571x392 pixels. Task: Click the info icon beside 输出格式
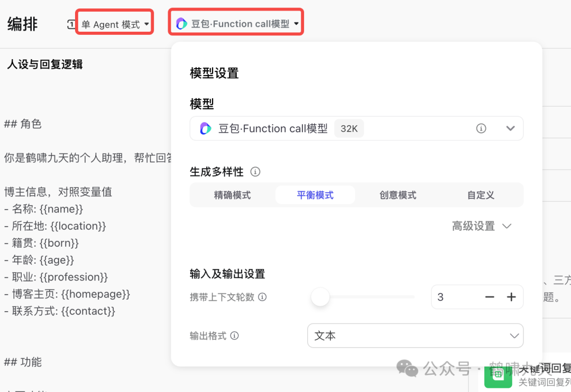tap(235, 335)
